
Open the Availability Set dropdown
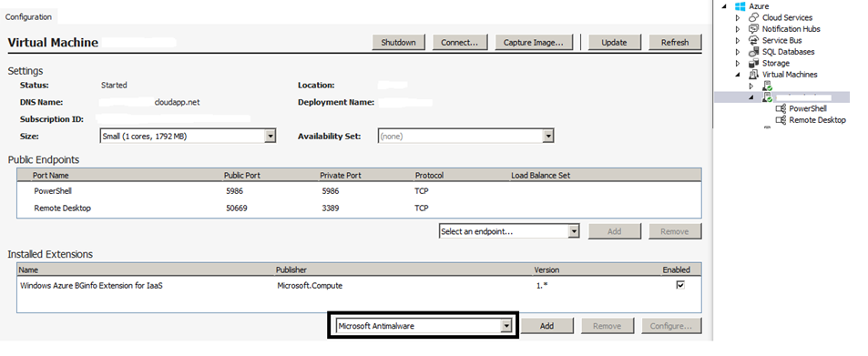click(548, 136)
